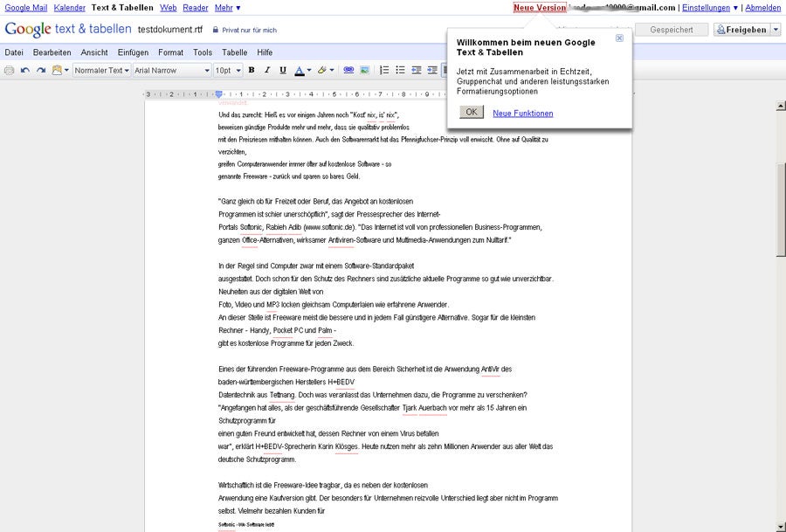Click the Print icon in toolbar
The width and height of the screenshot is (786, 532).
(9, 71)
